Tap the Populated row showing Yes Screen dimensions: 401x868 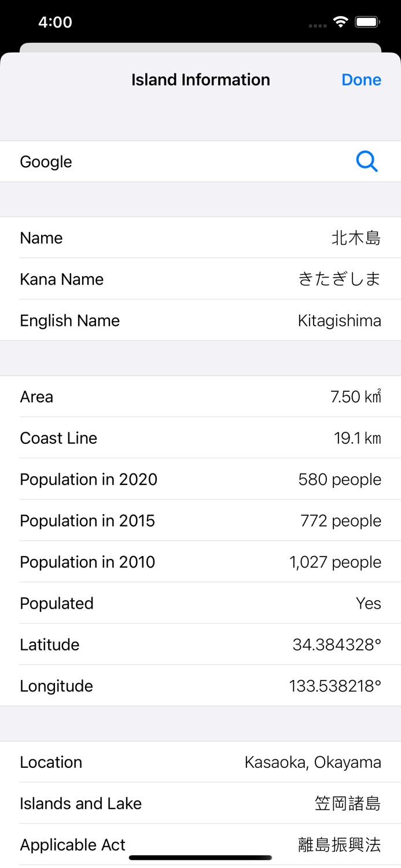coord(200,603)
